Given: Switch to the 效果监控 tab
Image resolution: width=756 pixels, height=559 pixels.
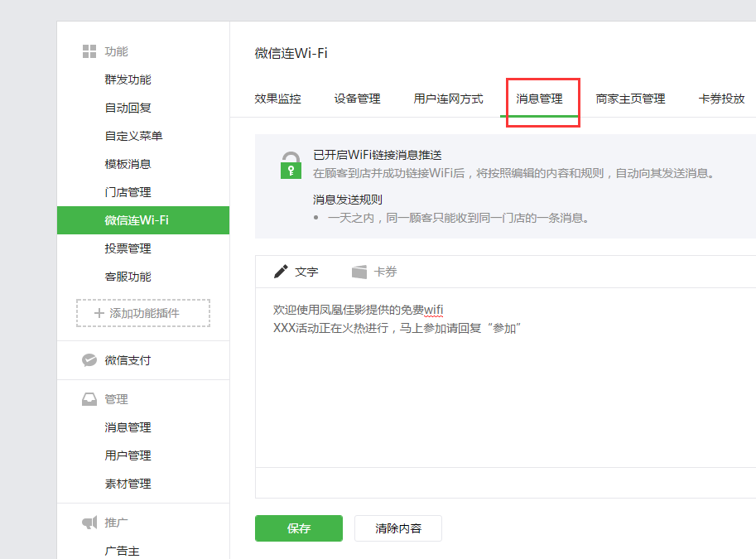Looking at the screenshot, I should click(277, 99).
